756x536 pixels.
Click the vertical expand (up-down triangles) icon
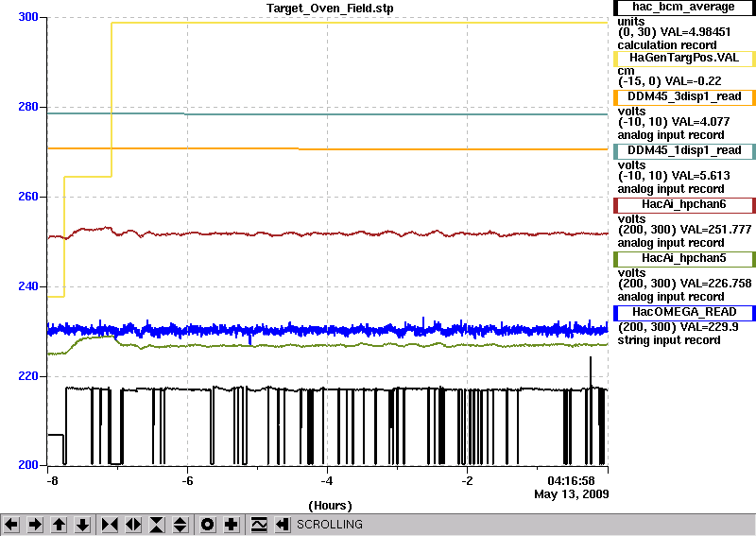(180, 524)
